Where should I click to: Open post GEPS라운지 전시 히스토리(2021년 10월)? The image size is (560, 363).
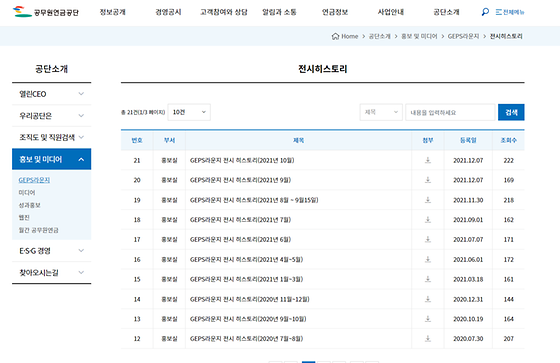[x=242, y=160]
